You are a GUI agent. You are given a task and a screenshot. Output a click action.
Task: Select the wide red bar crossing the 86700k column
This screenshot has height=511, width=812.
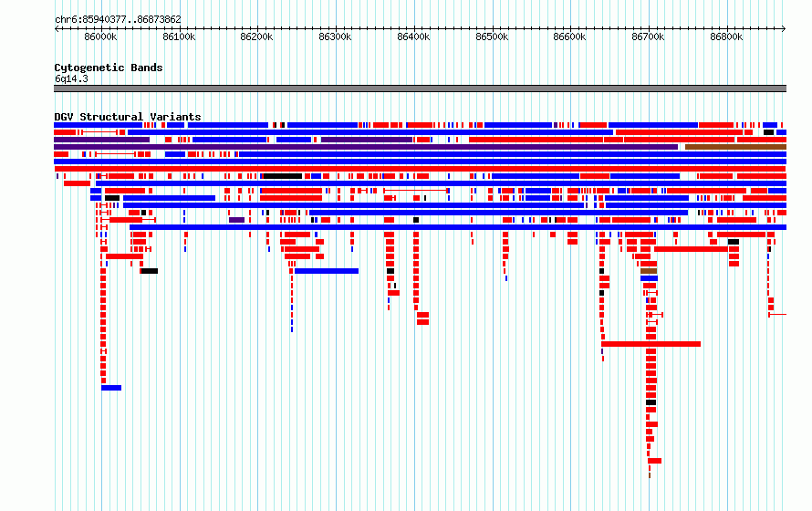651,344
